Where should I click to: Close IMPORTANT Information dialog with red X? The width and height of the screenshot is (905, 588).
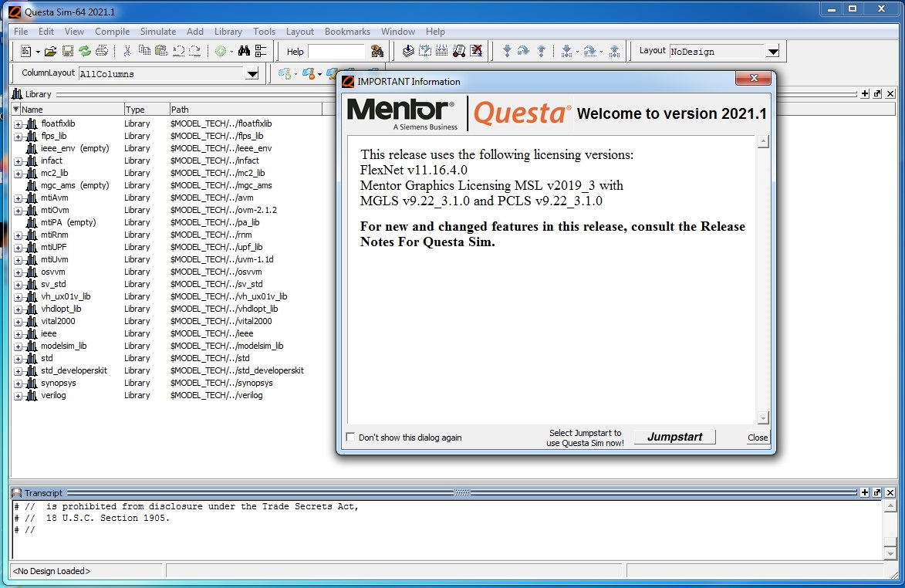(753, 78)
